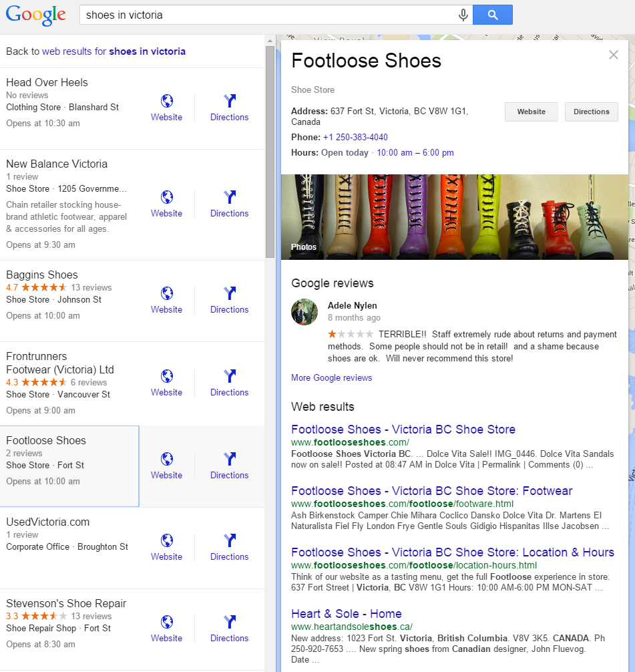635x672 pixels.
Task: Click Directions arrow for UsedVictoria.com
Action: point(229,541)
